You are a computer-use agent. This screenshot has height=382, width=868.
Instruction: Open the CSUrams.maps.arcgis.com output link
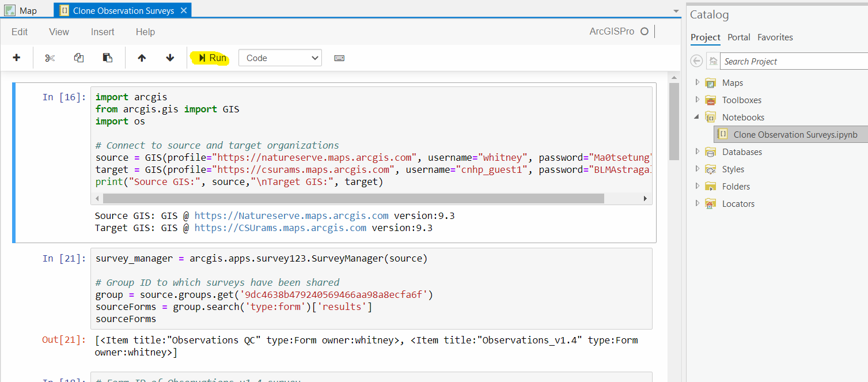coord(281,228)
